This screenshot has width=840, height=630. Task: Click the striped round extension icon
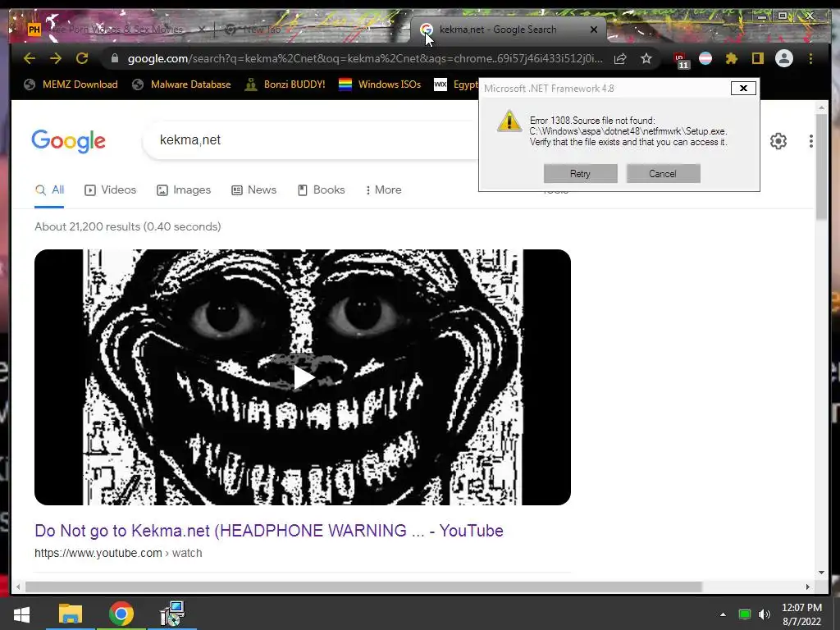pyautogui.click(x=705, y=58)
